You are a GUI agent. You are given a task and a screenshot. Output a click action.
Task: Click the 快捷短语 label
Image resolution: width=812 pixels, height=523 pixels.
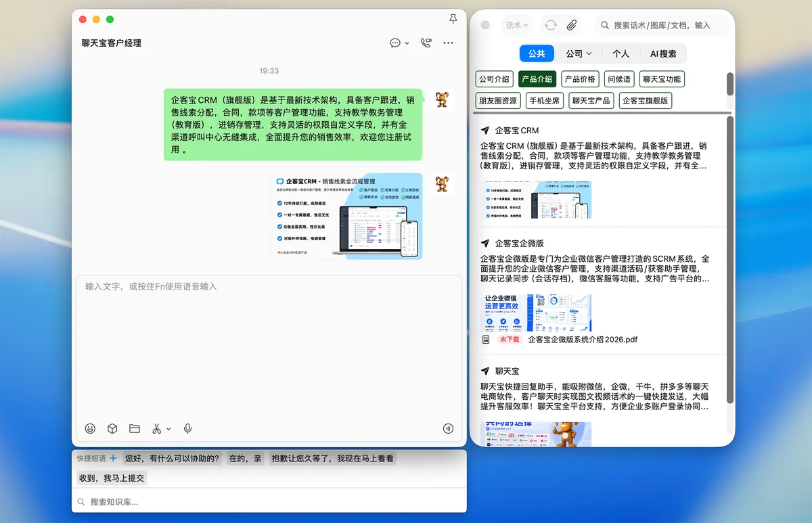coord(91,458)
